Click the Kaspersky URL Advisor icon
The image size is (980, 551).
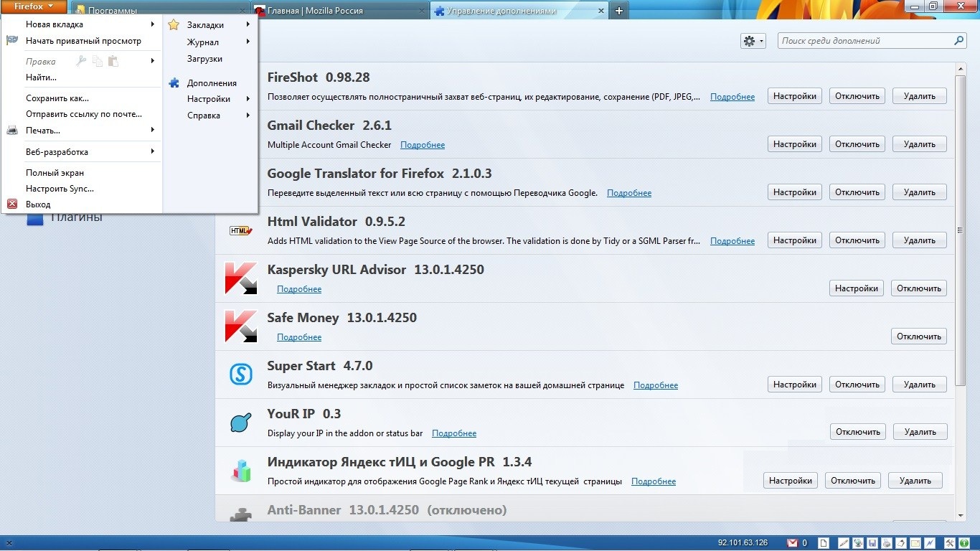[240, 278]
